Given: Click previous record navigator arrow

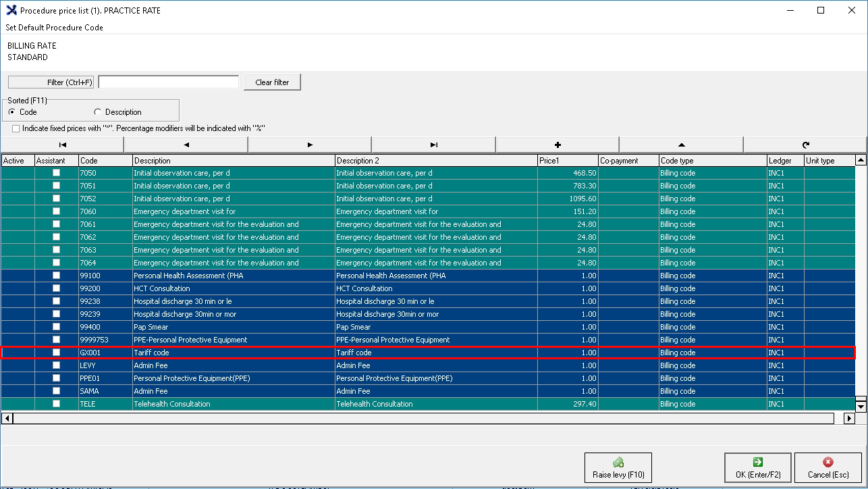Looking at the screenshot, I should click(186, 145).
